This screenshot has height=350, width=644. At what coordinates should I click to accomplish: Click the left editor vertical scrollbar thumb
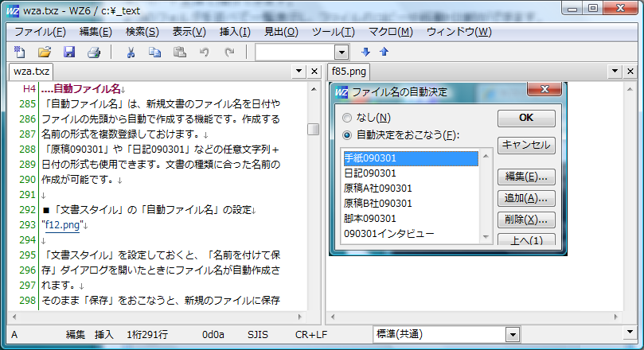coord(314,129)
